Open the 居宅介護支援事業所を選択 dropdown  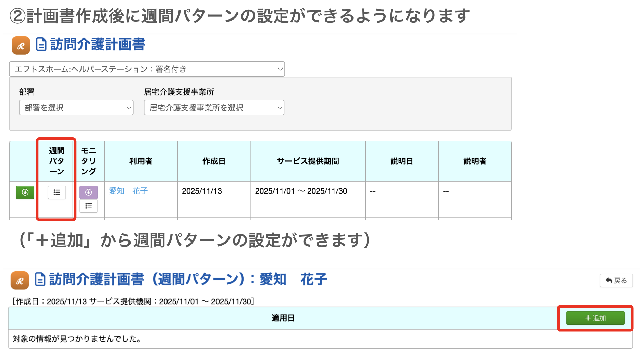214,107
